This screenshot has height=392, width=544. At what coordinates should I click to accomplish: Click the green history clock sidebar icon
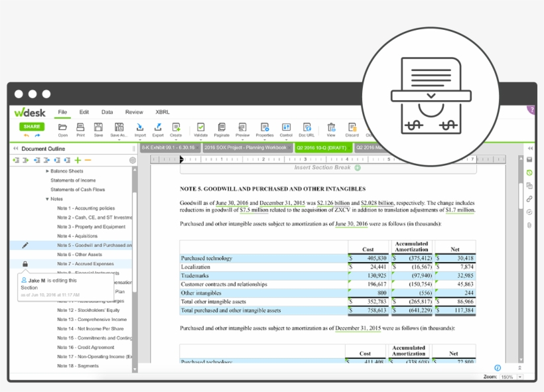529,172
